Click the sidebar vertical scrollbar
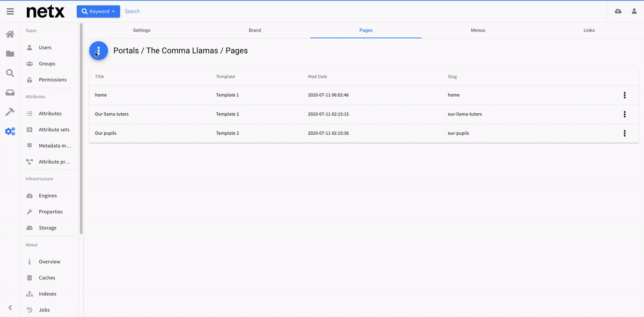The image size is (644, 317). click(81, 129)
